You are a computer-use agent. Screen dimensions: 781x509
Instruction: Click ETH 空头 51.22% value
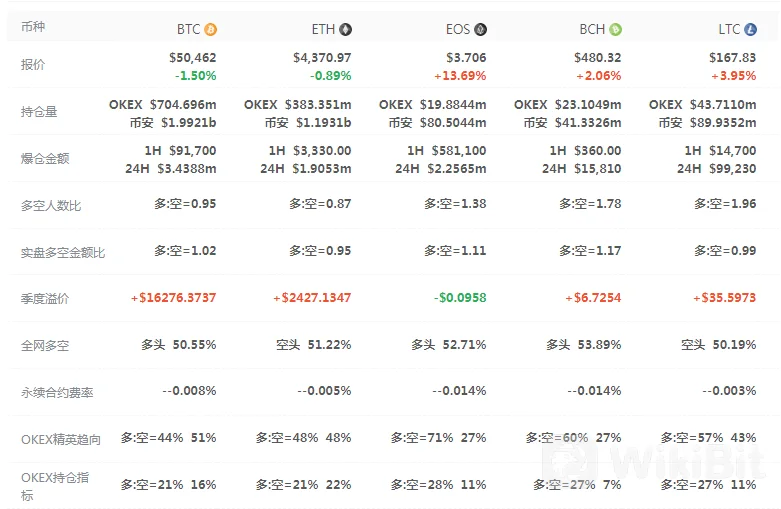click(314, 345)
